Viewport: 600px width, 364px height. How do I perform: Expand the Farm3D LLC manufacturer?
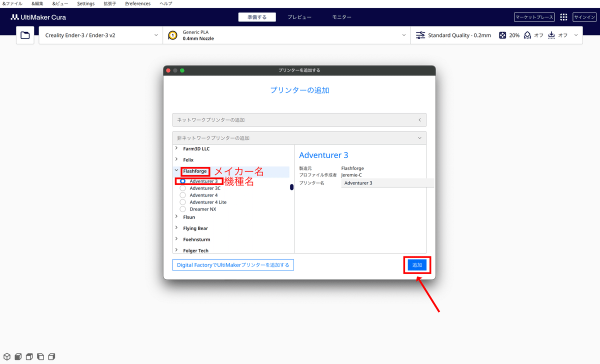click(176, 148)
